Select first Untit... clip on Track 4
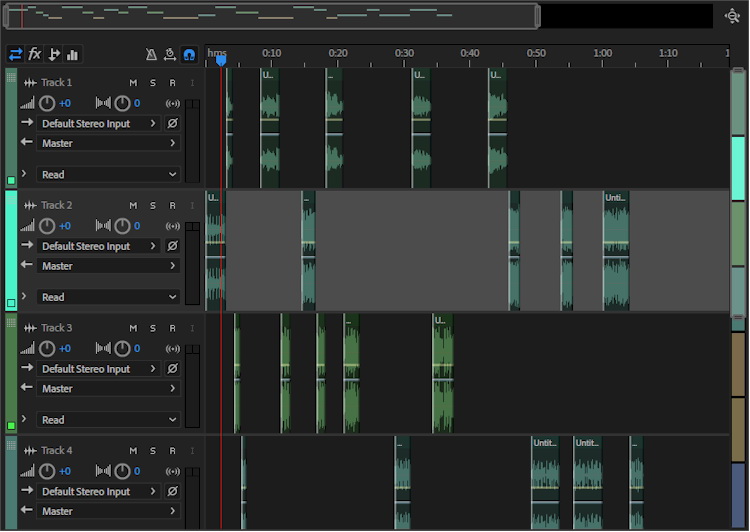Screen dimensions: 750x532 point(545,482)
